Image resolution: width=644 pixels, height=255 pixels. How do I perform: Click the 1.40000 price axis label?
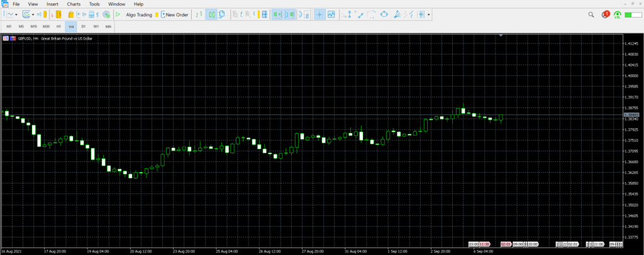pyautogui.click(x=631, y=76)
